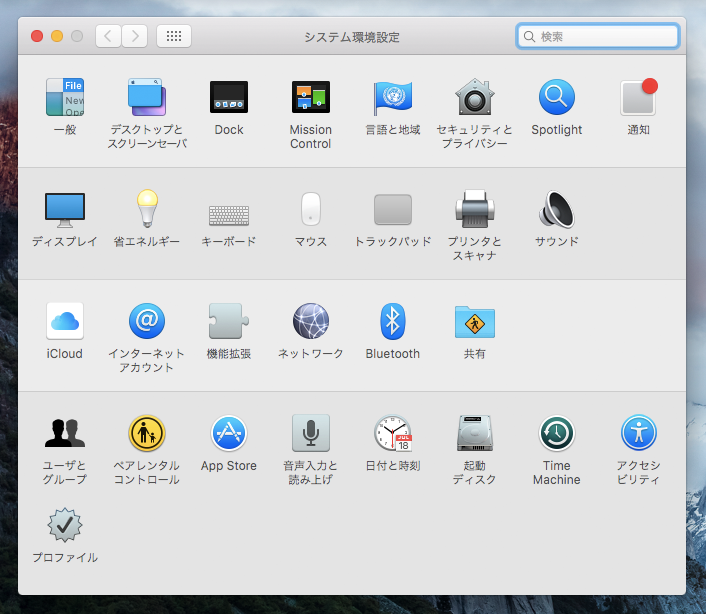This screenshot has height=614, width=706.
Task: Open セキュリティとプライバシー preferences
Action: tap(475, 97)
